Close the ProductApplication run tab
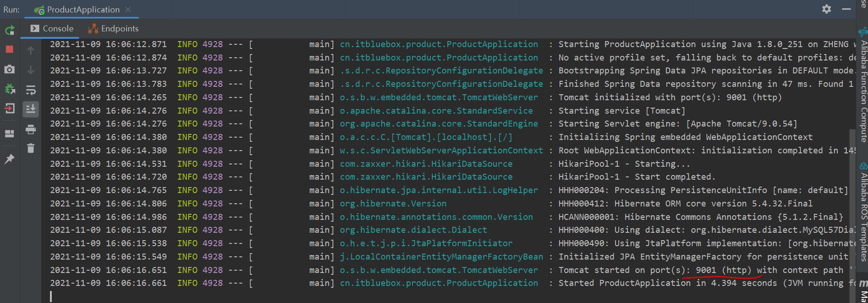The image size is (868, 303). coord(128,9)
